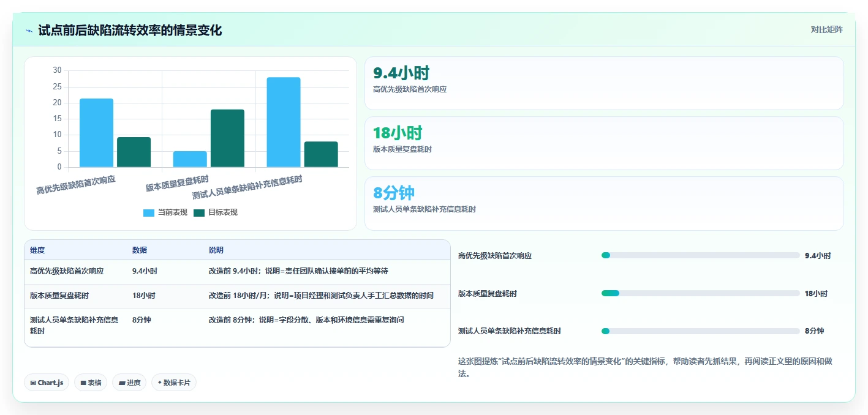Click the summary paragraph starting 这张图提炼
This screenshot has width=868, height=415.
645,367
